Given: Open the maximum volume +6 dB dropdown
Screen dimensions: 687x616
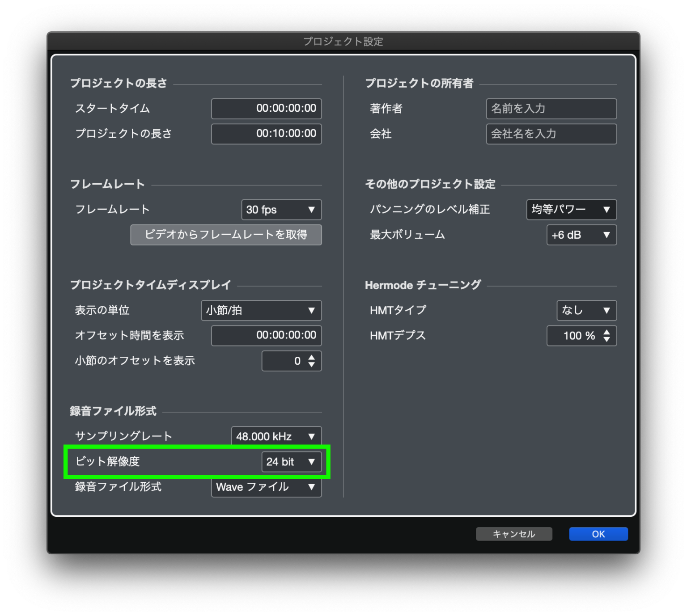Looking at the screenshot, I should click(x=581, y=235).
